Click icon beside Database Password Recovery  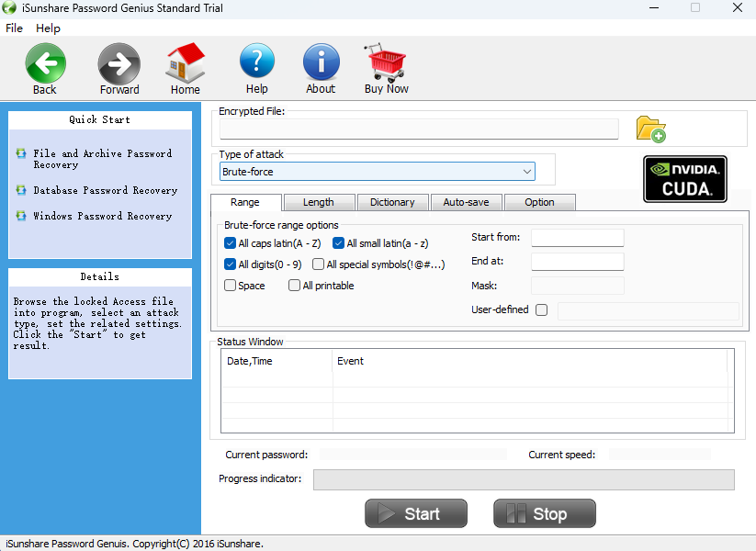pos(21,190)
